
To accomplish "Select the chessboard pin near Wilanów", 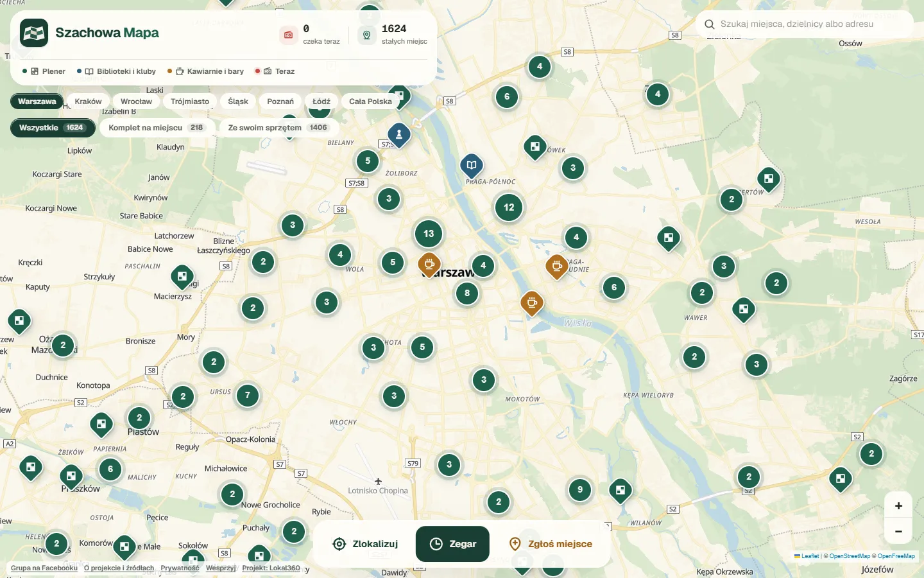I will (x=620, y=491).
